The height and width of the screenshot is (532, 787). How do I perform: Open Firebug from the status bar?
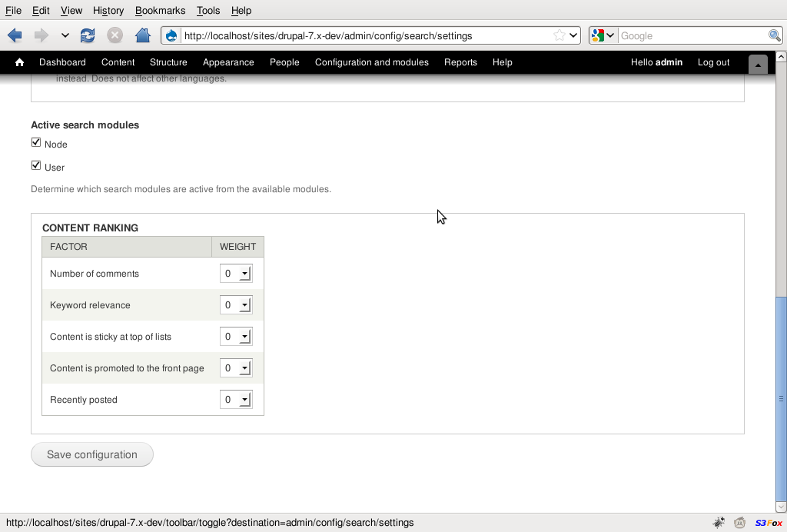click(x=719, y=522)
